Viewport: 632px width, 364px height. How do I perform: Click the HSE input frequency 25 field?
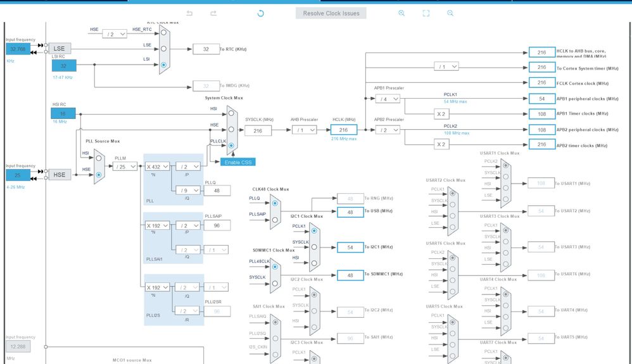tap(18, 175)
